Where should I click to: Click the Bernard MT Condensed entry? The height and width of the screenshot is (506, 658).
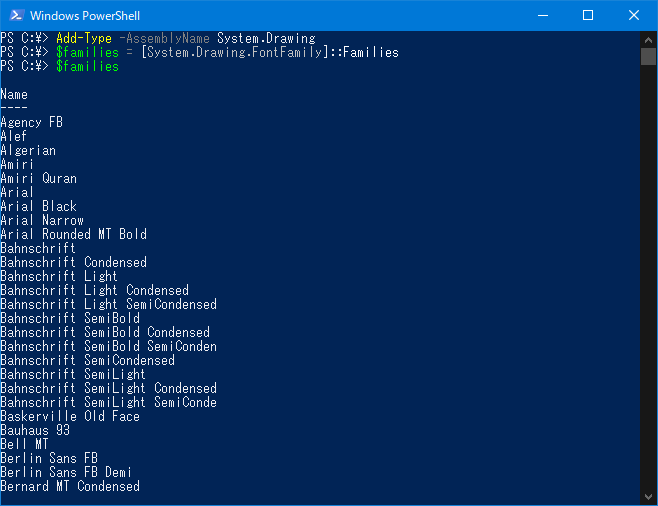tap(70, 486)
